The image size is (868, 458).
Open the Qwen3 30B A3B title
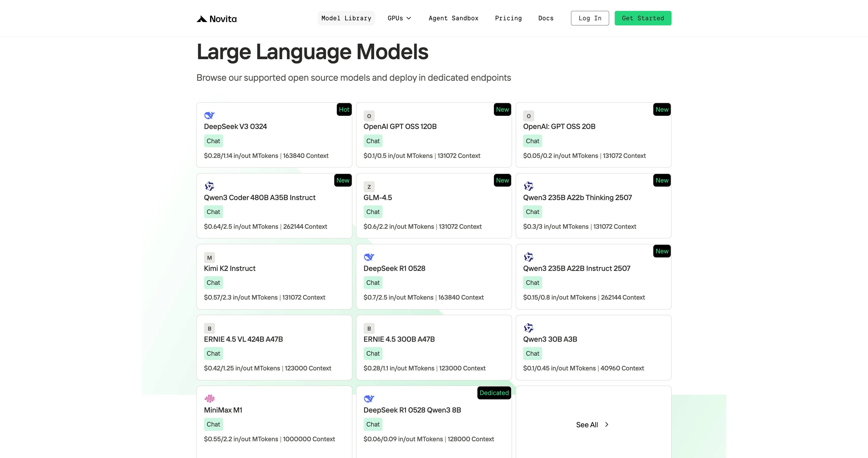(550, 339)
